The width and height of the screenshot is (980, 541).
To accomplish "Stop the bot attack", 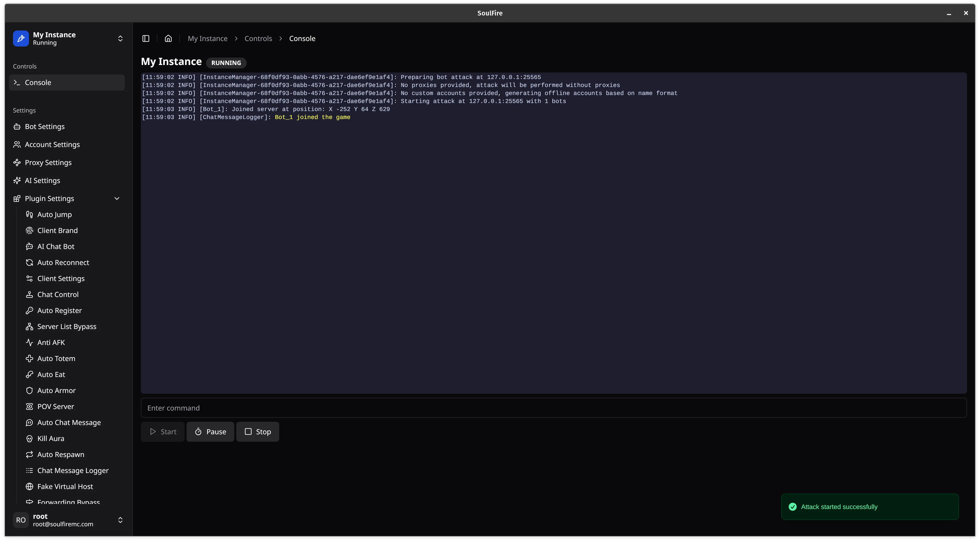I will (x=257, y=432).
